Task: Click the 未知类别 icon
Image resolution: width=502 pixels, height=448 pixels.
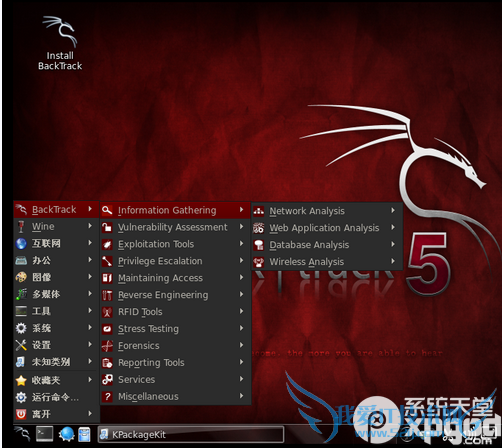Action: click(20, 362)
